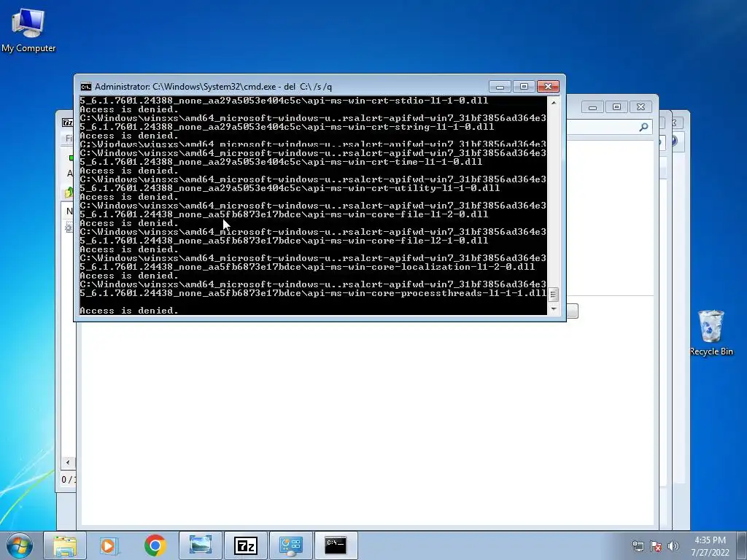This screenshot has width=747, height=560.
Task: Click the cmd scrollbar up arrow
Action: tap(553, 102)
